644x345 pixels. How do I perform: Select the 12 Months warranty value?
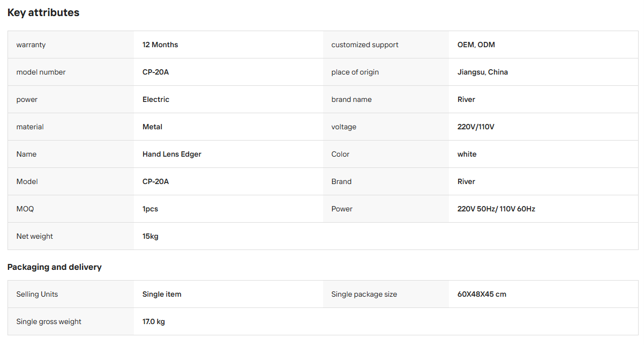click(x=160, y=45)
